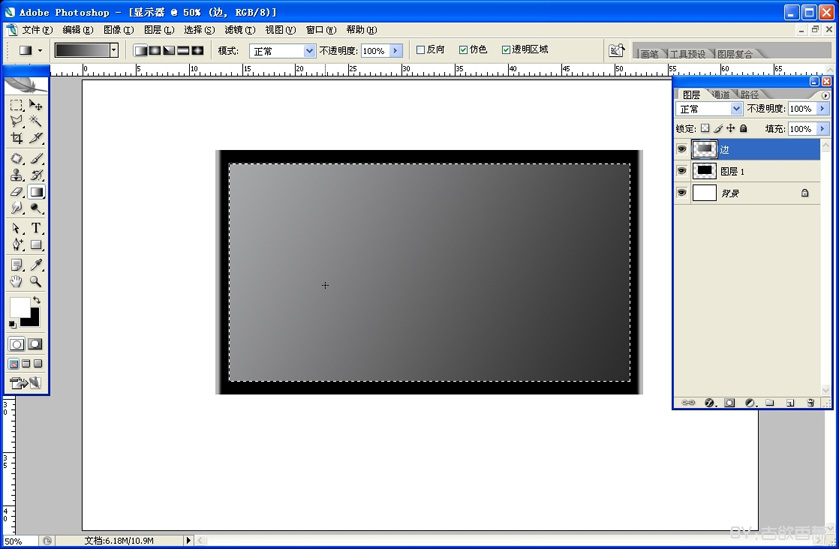Select the Zoom tool

[x=35, y=281]
